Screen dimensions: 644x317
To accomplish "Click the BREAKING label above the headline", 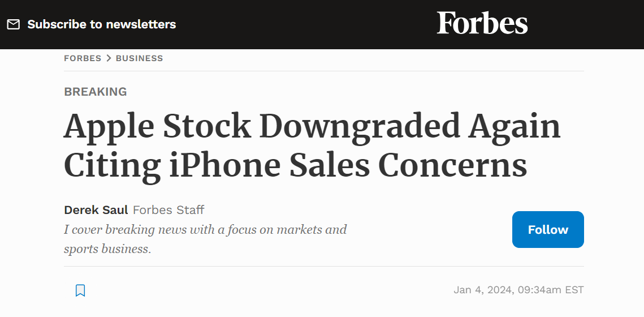I will click(96, 92).
